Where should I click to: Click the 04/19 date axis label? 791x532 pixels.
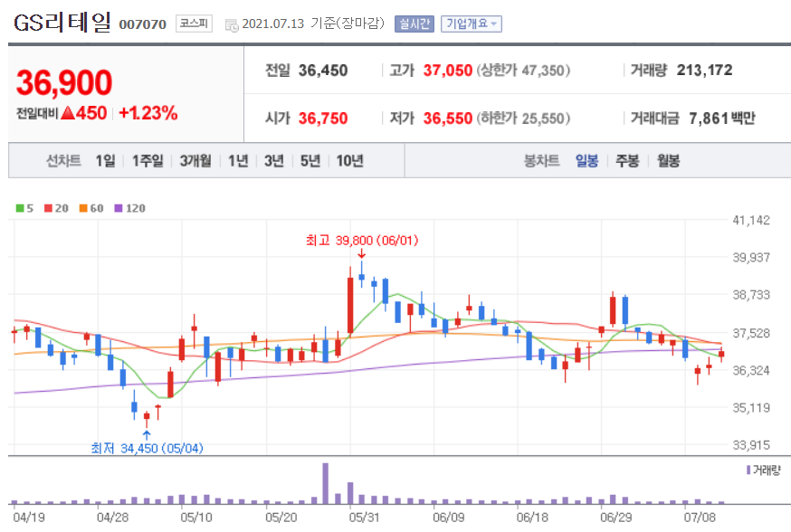click(x=28, y=518)
